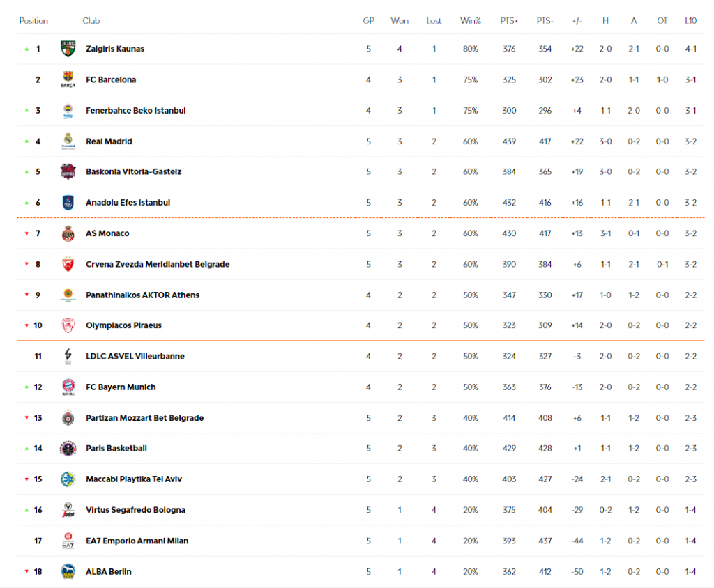Sort by the L10 column header

point(690,21)
